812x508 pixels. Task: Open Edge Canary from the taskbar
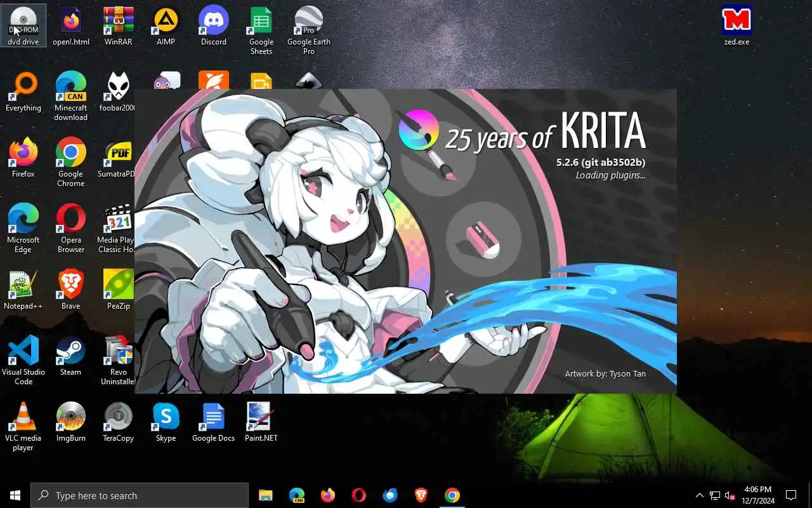coord(297,495)
